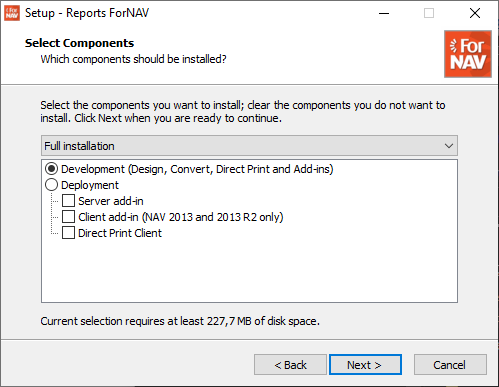The height and width of the screenshot is (387, 499).
Task: Click the ForNAV logo in header
Action: (x=468, y=54)
